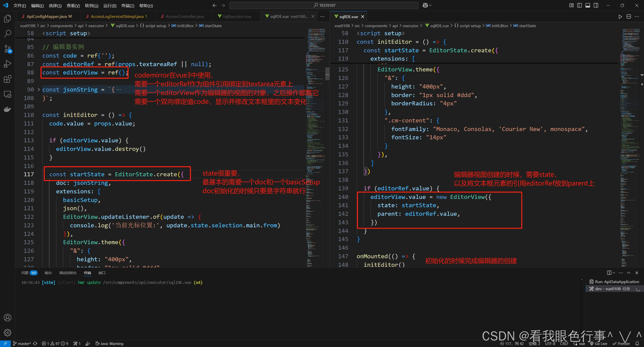
Task: Click the left editor minimap scrollbar slider
Action: tap(327, 73)
